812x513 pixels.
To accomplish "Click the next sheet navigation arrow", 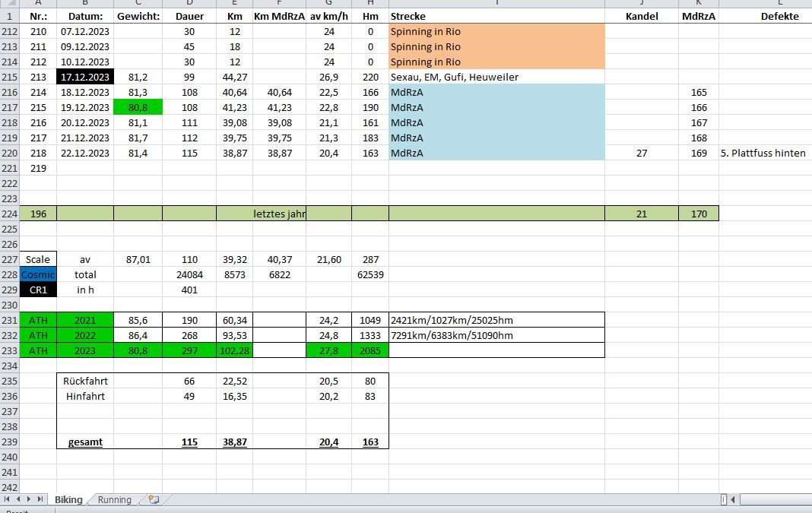I will click(x=29, y=499).
